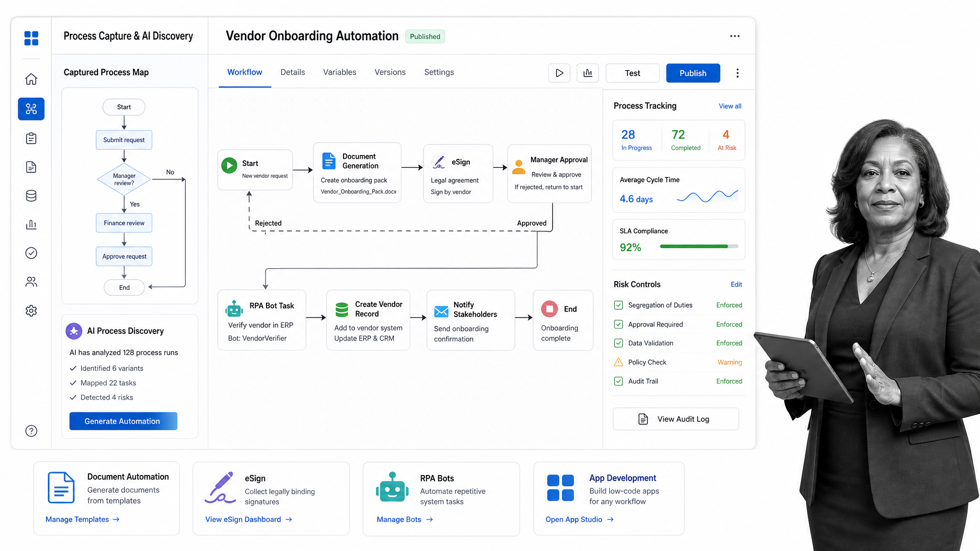Open vertical dots menu next to Publish
Image resolution: width=980 pixels, height=551 pixels.
click(737, 73)
